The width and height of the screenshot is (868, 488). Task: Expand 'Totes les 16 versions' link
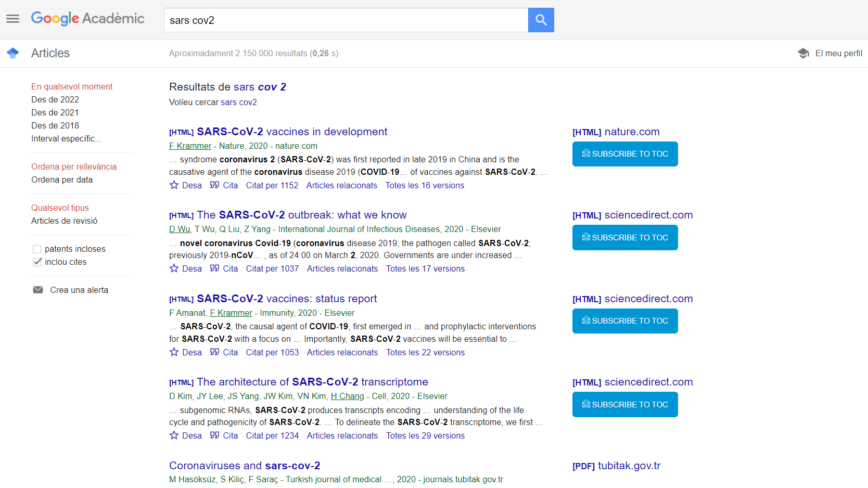tap(425, 185)
